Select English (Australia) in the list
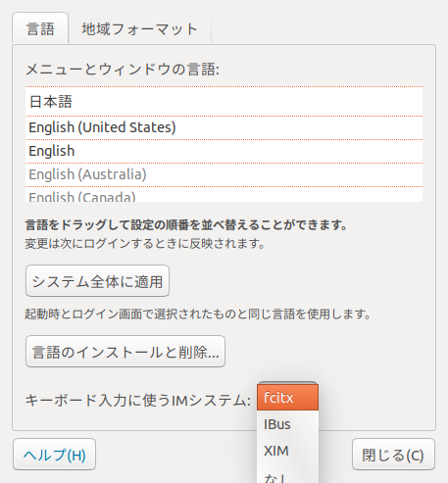The image size is (448, 483). [x=224, y=174]
